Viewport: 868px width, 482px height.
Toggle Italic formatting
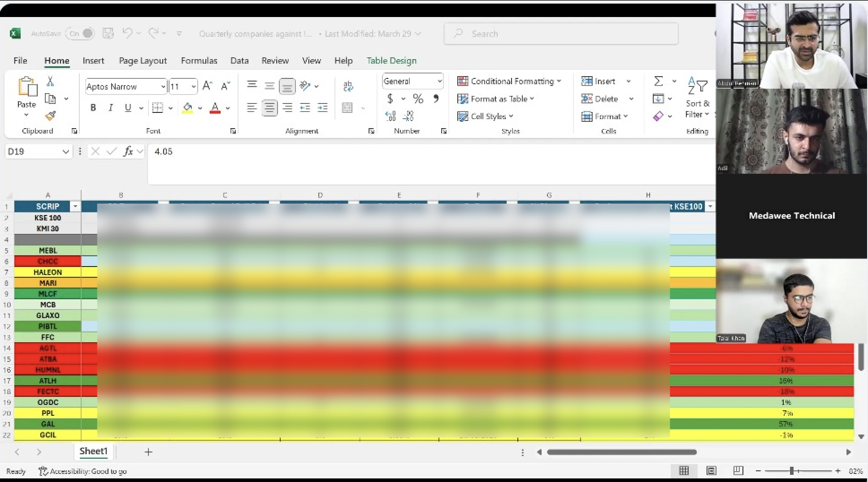(110, 108)
